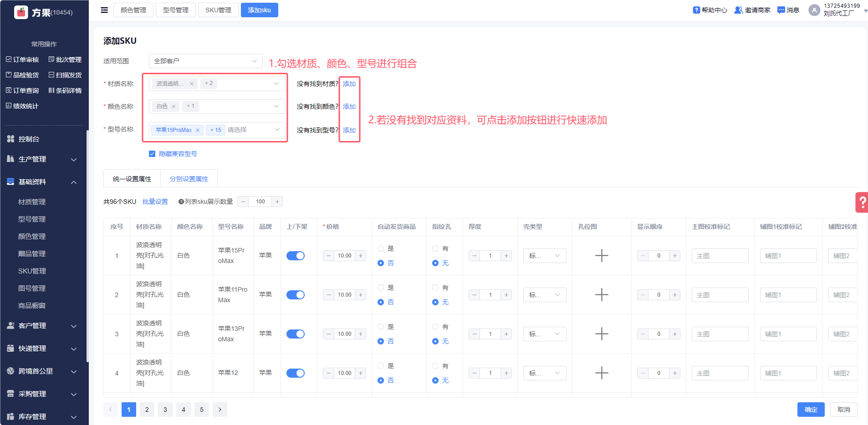Open the 适用范围 全部客户 dropdown

click(x=205, y=61)
